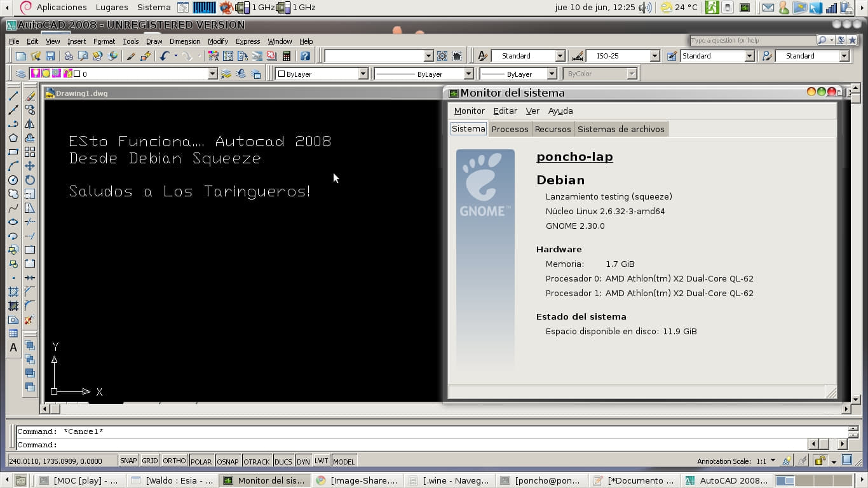Screen dimensions: 868x488
Task: Open Layer Properties Manager icon
Action: pyautogui.click(x=21, y=74)
